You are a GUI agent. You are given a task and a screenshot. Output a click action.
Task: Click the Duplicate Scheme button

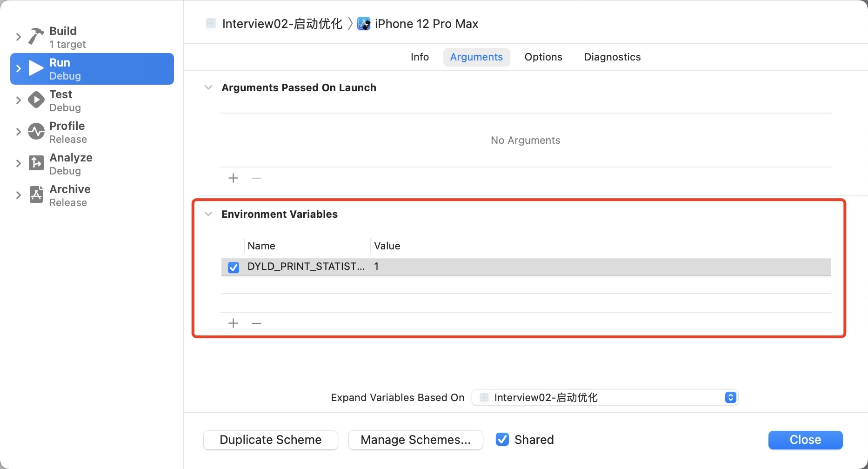click(271, 440)
